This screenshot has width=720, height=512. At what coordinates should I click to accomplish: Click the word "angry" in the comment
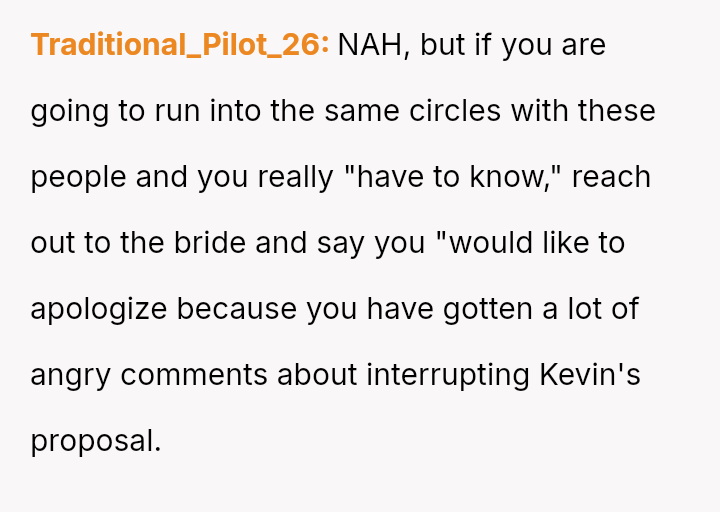[71, 374]
